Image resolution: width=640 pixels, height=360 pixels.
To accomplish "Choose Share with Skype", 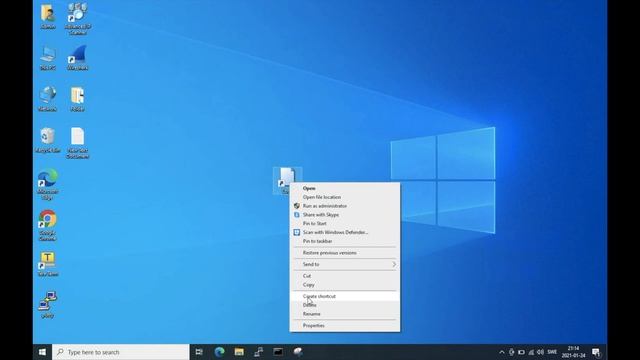I will click(x=345, y=215).
